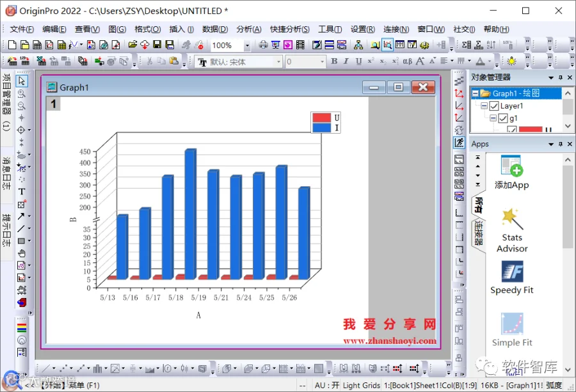Viewport: 576px width, 392px height.
Task: Collapse the g1 tree node
Action: 493,118
